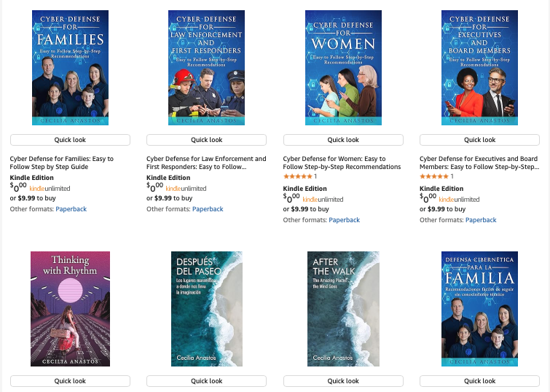Open Quick look for Cyber Defense for Women
The image size is (550, 392).
343,140
